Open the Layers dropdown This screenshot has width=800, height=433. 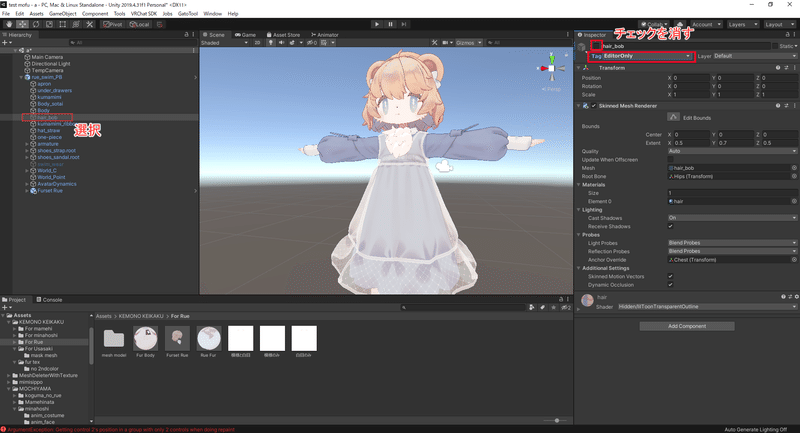(x=742, y=24)
